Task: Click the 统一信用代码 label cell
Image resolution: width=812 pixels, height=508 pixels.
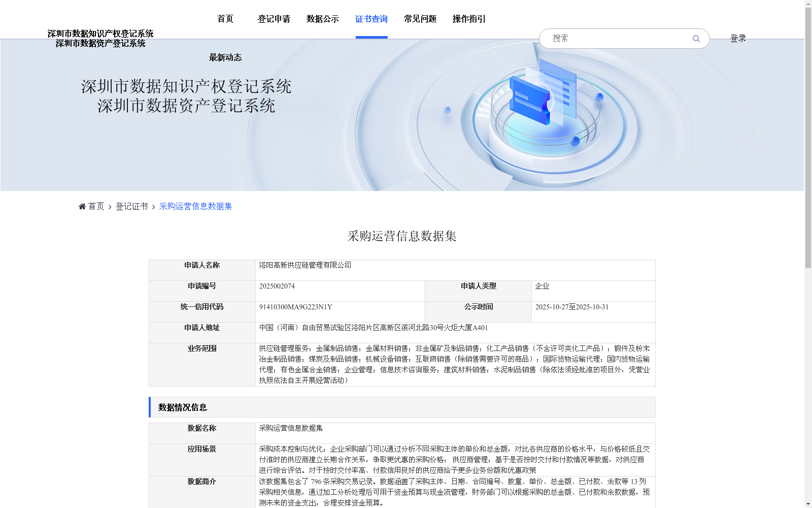Action: tap(202, 312)
